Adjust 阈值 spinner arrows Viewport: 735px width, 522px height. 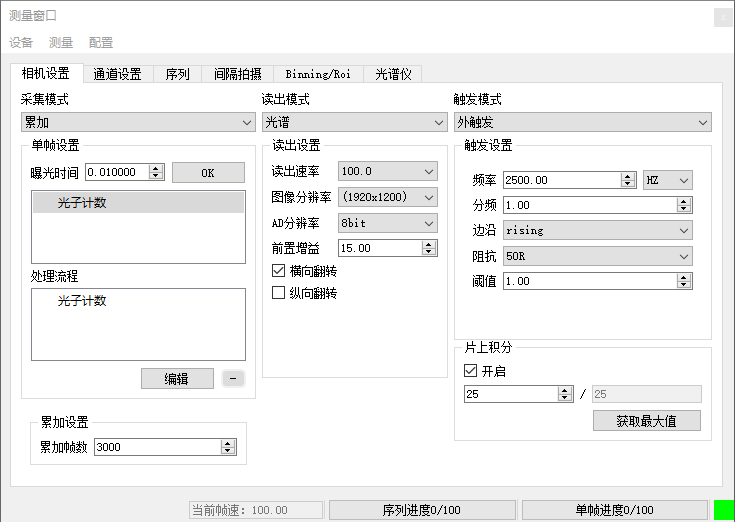(x=684, y=282)
